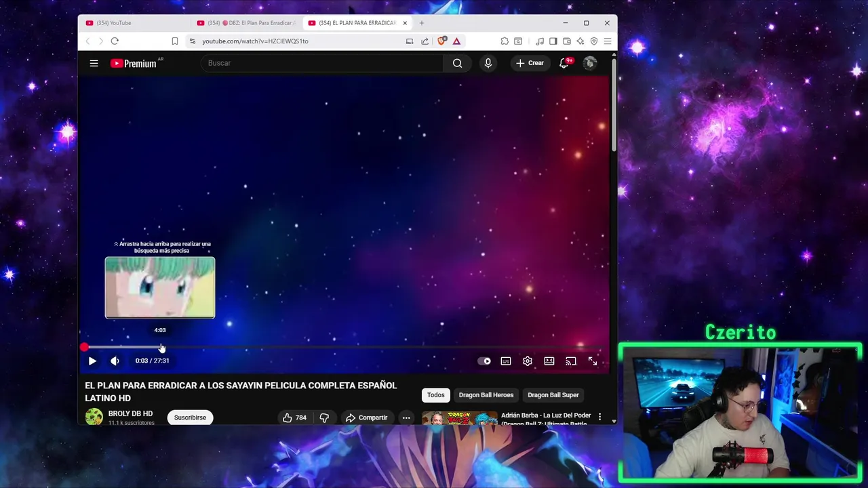
Task: Open the Brave Shields lion icon
Action: 441,41
